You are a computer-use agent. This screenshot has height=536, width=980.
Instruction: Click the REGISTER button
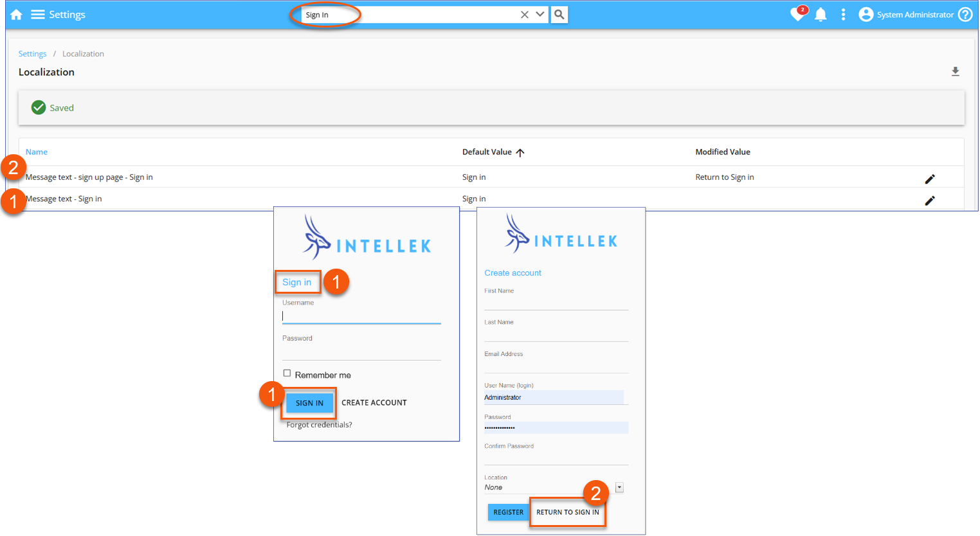pos(508,512)
